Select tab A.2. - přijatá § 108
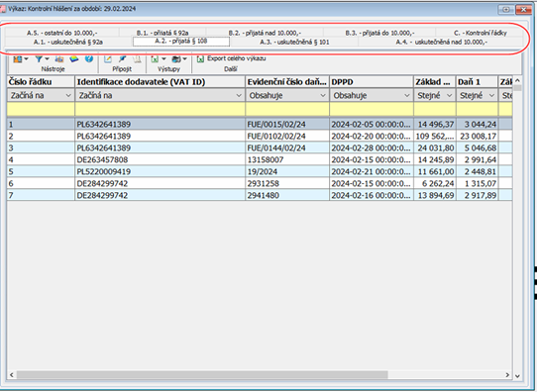Screen dimensions: 537x392 point(181,42)
